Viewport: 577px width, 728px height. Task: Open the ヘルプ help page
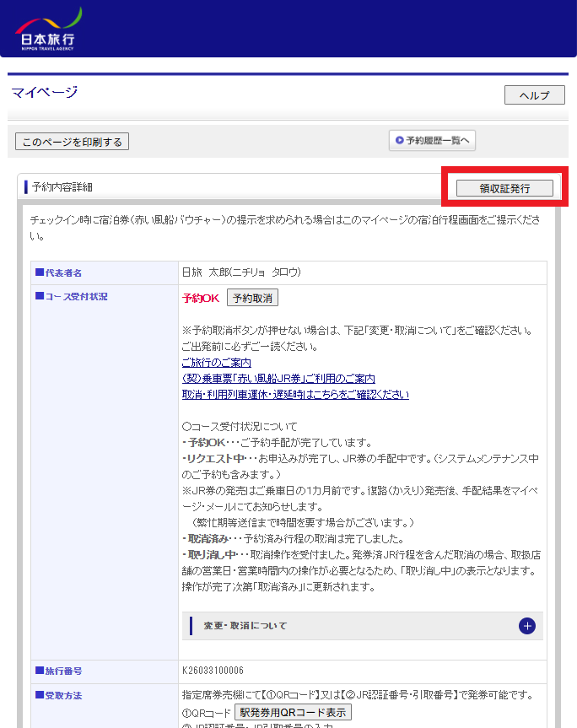[534, 95]
